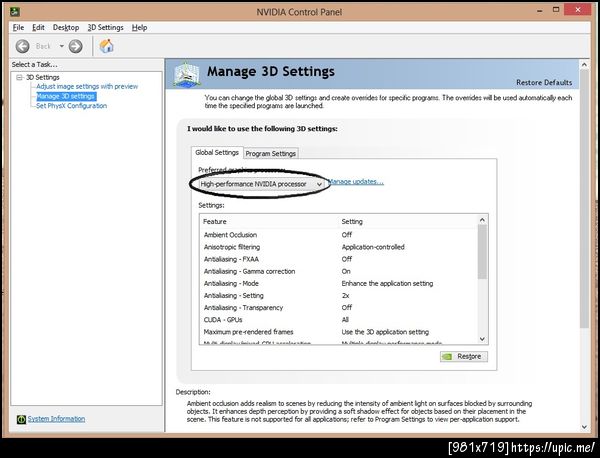Select the Antialiasing - Transparency row
Screen dimensions: 600x458
339,308
